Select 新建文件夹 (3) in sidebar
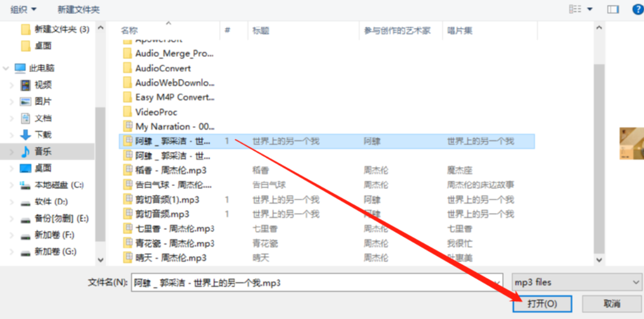 55,29
